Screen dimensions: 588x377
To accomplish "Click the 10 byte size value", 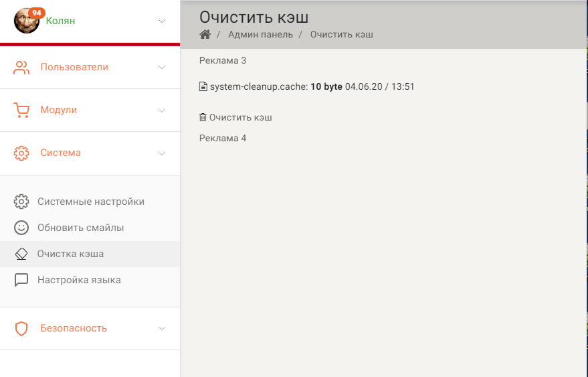I will point(326,87).
